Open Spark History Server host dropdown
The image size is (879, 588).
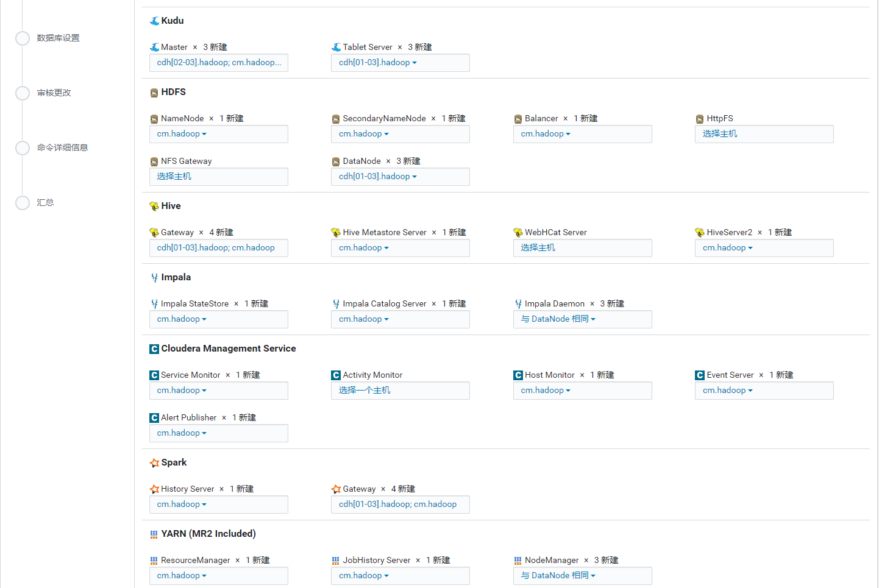pyautogui.click(x=219, y=505)
